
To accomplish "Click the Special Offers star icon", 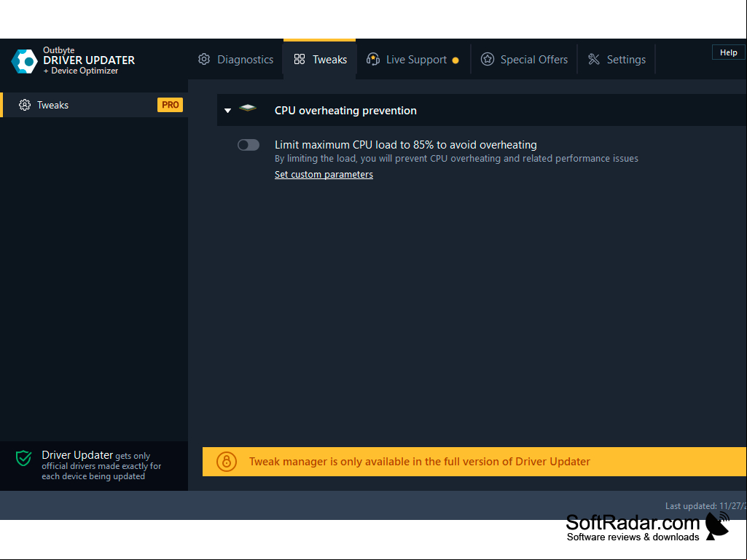I will coord(487,59).
